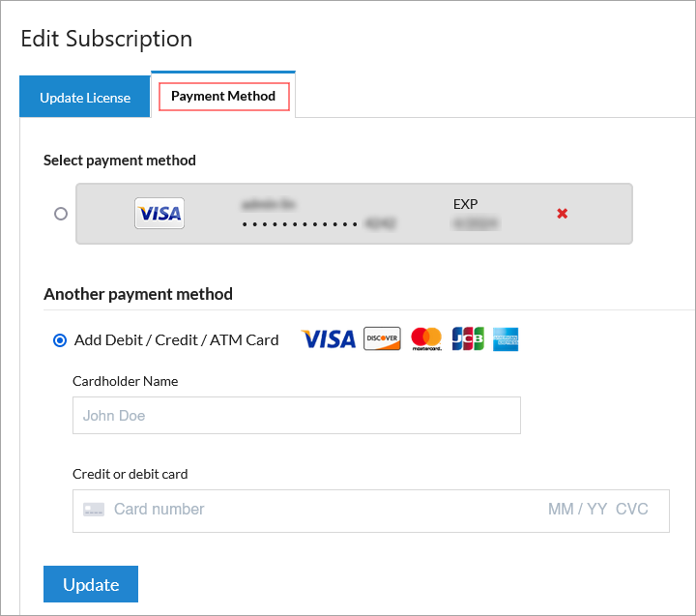Image resolution: width=696 pixels, height=616 pixels.
Task: Select the Add Debit / Credit / ATM Card radio
Action: 61,339
